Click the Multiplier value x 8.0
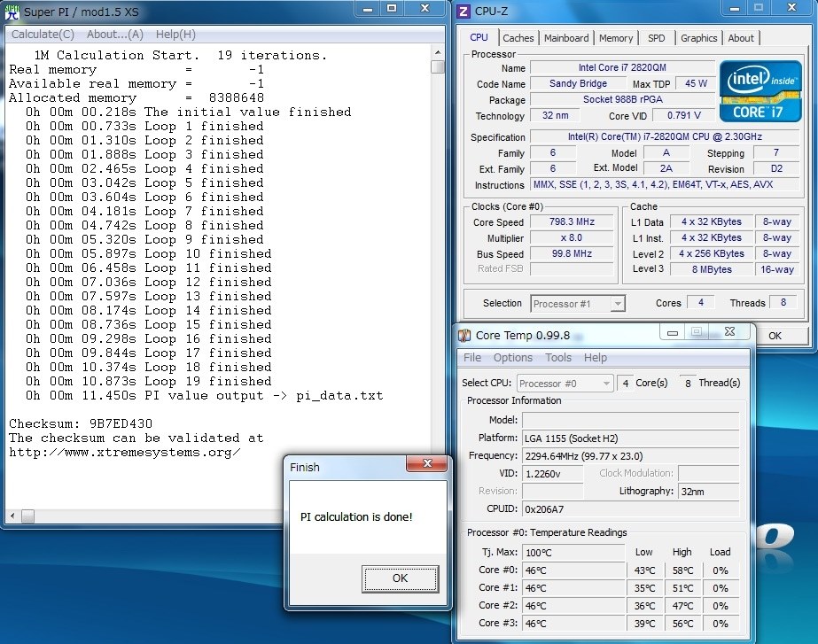 pos(572,237)
